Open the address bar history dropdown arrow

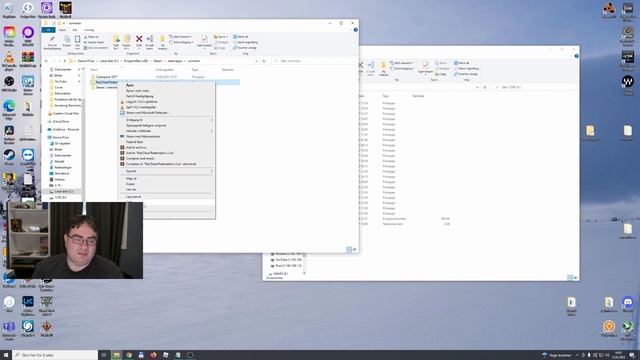point(256,61)
